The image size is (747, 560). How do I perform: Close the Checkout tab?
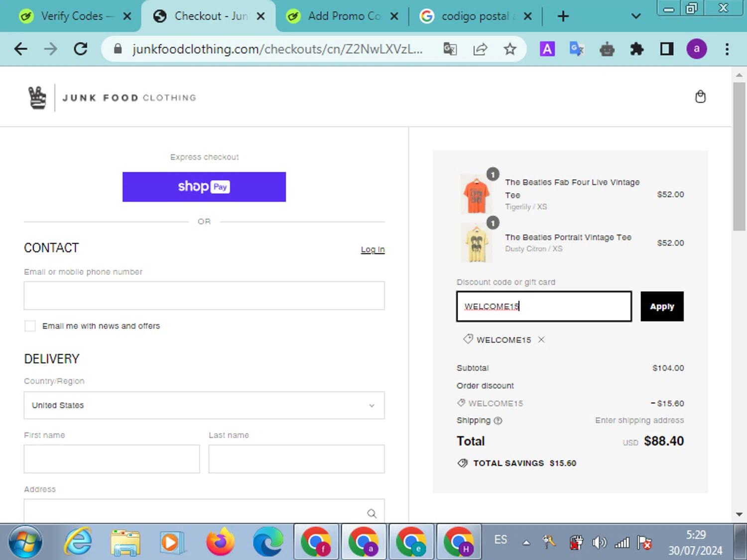click(260, 16)
